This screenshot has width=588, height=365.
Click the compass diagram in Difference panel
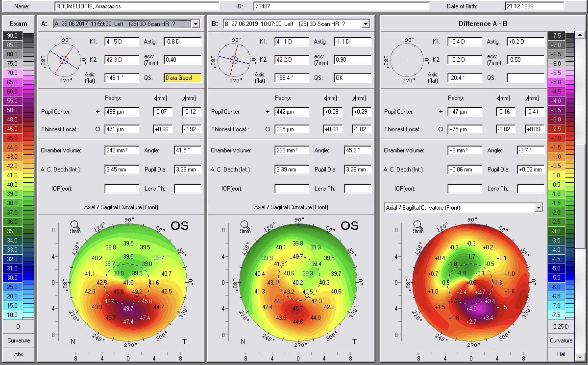point(407,60)
